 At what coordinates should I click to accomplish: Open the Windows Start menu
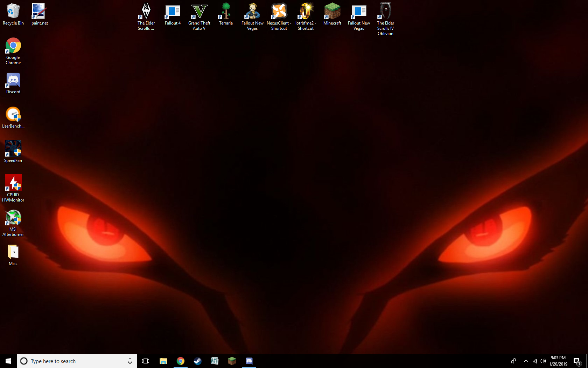pyautogui.click(x=8, y=361)
